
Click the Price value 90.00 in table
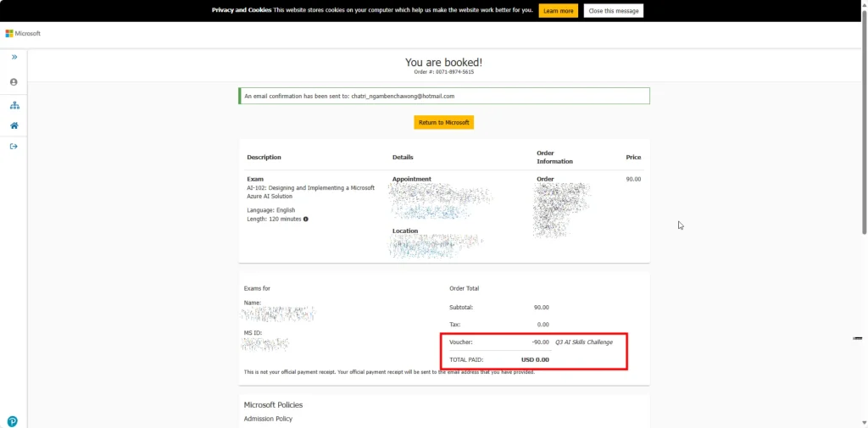pyautogui.click(x=633, y=180)
